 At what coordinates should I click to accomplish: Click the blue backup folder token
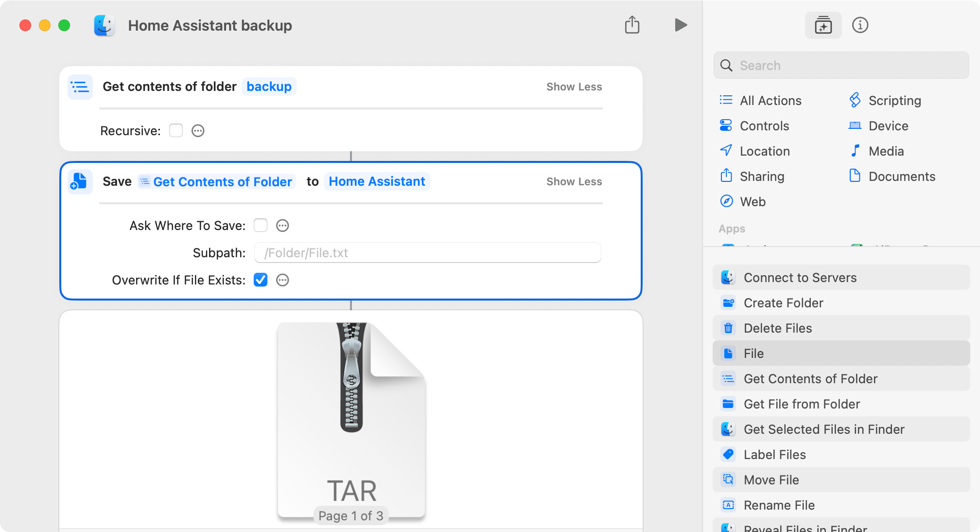269,87
